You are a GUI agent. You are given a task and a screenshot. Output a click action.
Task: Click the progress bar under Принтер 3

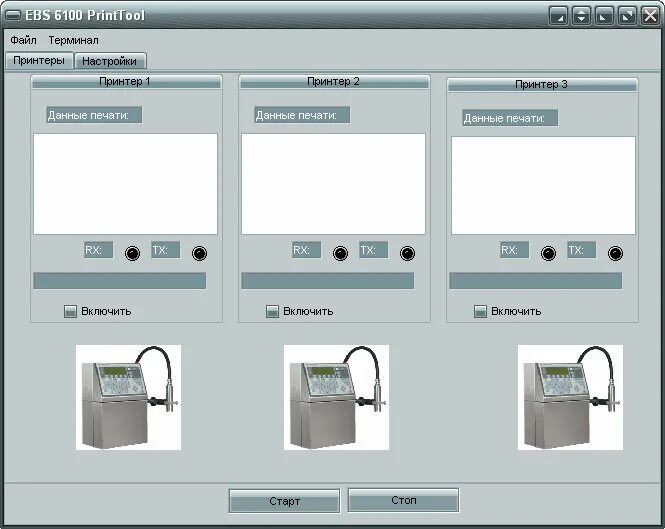[536, 281]
